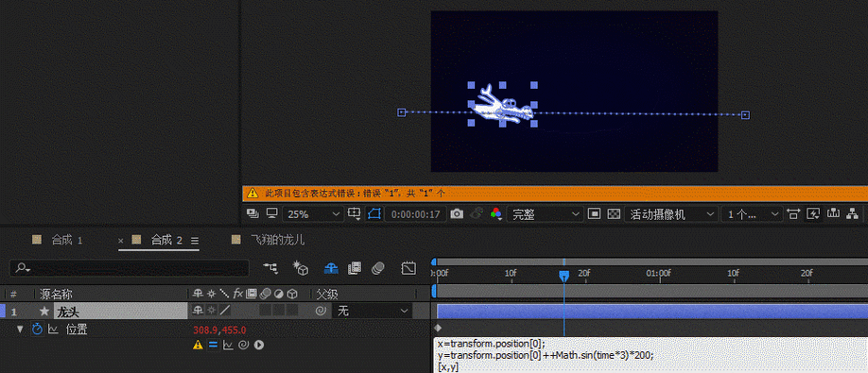
Task: Click the left motion path endpoint in viewer
Action: (402, 112)
